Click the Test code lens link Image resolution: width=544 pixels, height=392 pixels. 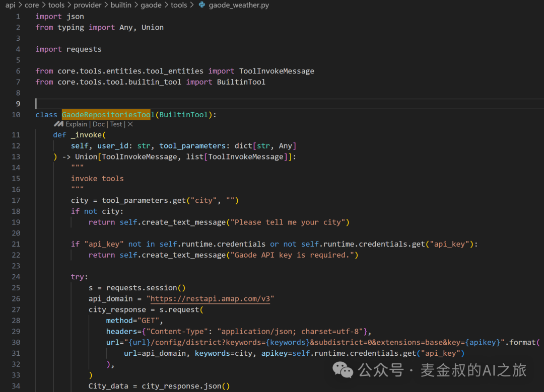coord(116,124)
